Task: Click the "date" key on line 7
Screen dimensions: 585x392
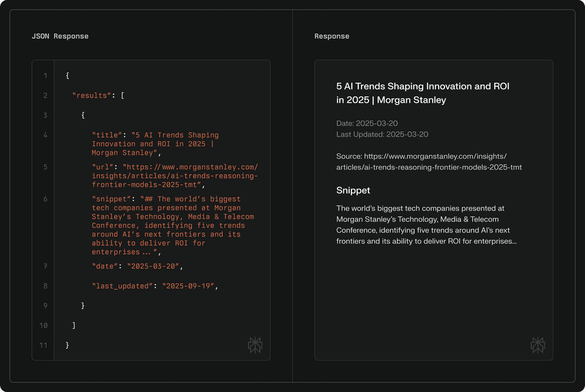Action: [103, 266]
